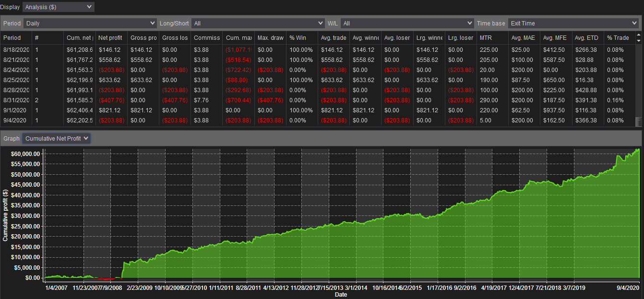Click the table vertical scrollbar thumb
This screenshot has height=299, width=644.
(x=638, y=120)
